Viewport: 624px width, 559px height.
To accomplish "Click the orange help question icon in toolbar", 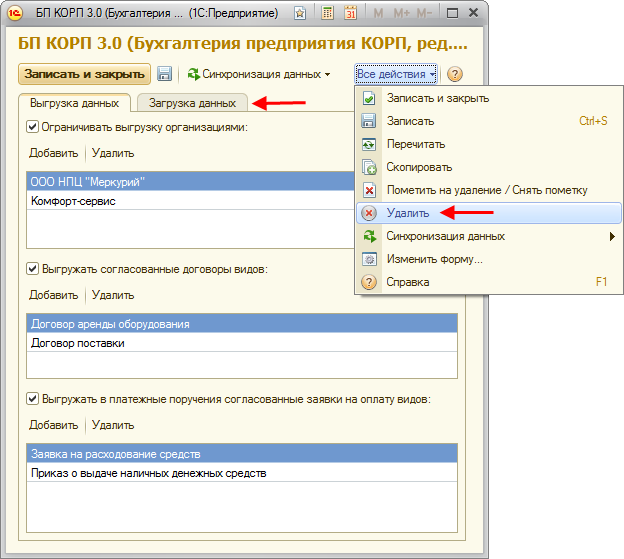I will (454, 74).
